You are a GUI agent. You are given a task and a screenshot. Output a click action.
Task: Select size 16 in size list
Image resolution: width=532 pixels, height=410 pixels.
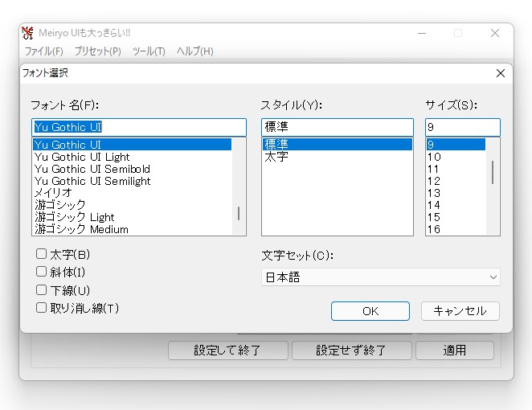tap(456, 229)
